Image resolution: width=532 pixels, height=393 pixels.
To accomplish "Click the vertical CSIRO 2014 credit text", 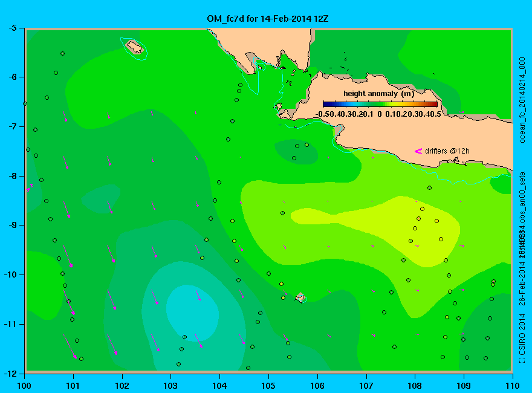I will 522,338.
